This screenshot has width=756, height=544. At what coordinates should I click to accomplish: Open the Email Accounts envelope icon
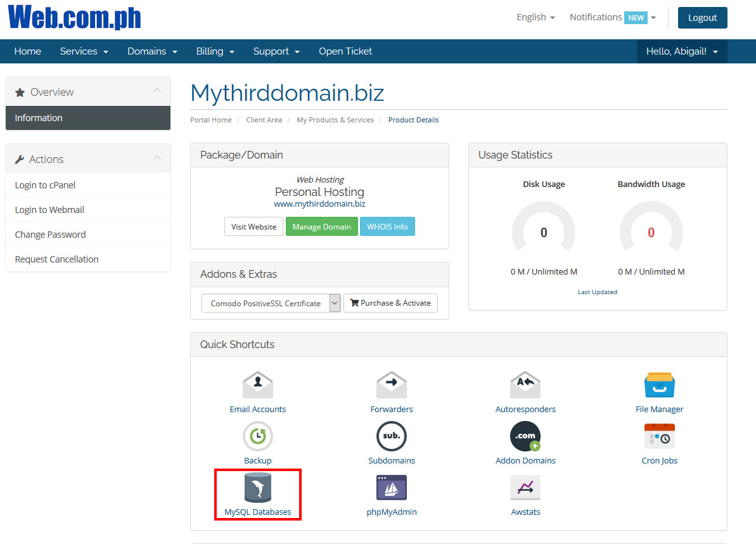(x=258, y=385)
